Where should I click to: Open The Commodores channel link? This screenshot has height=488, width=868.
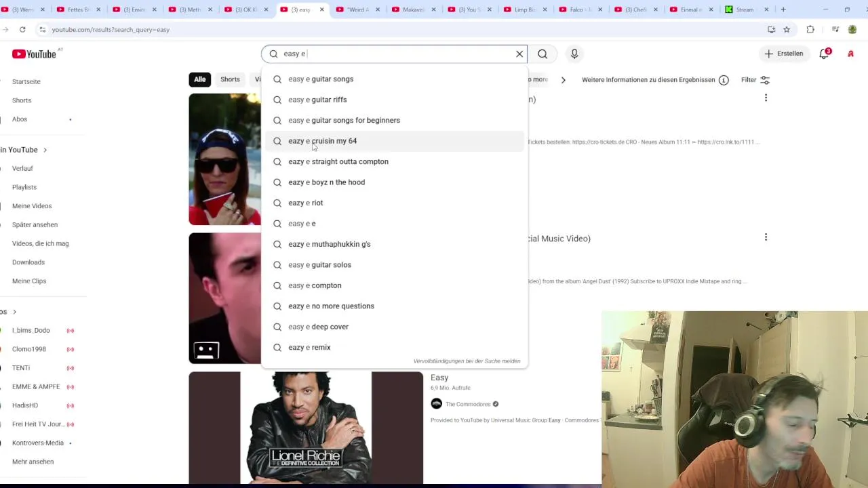pyautogui.click(x=468, y=404)
